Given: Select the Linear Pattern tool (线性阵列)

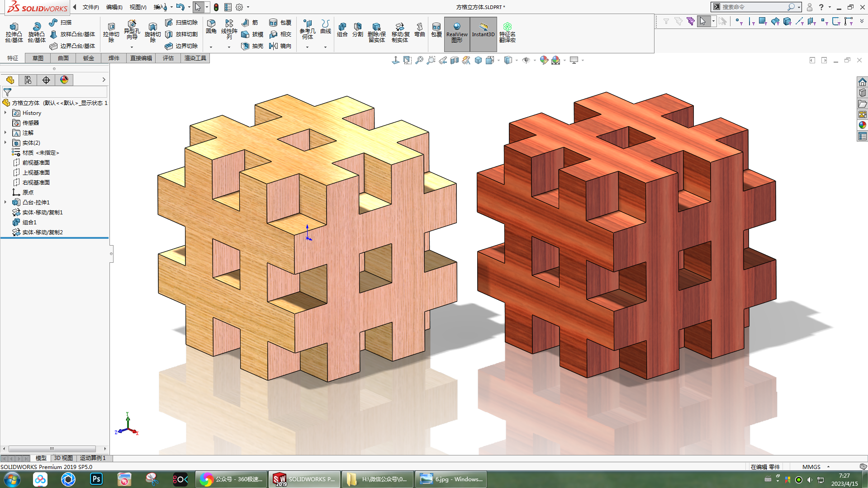Looking at the screenshot, I should (229, 29).
